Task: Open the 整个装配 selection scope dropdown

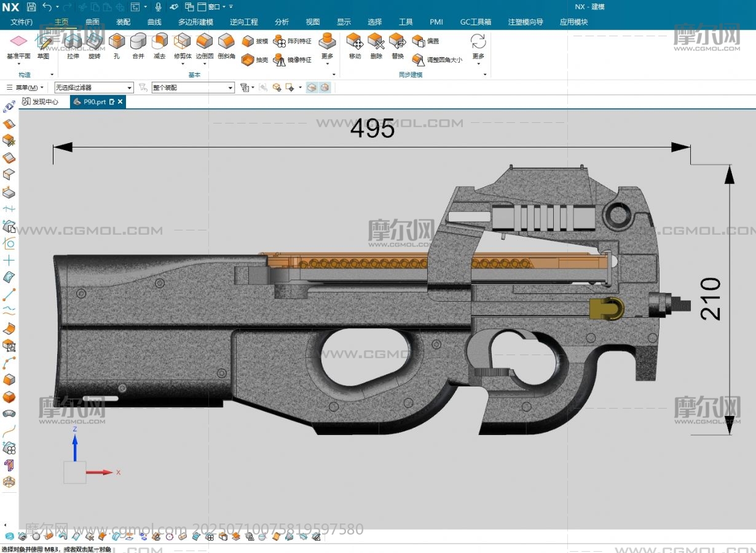Action: (193, 87)
